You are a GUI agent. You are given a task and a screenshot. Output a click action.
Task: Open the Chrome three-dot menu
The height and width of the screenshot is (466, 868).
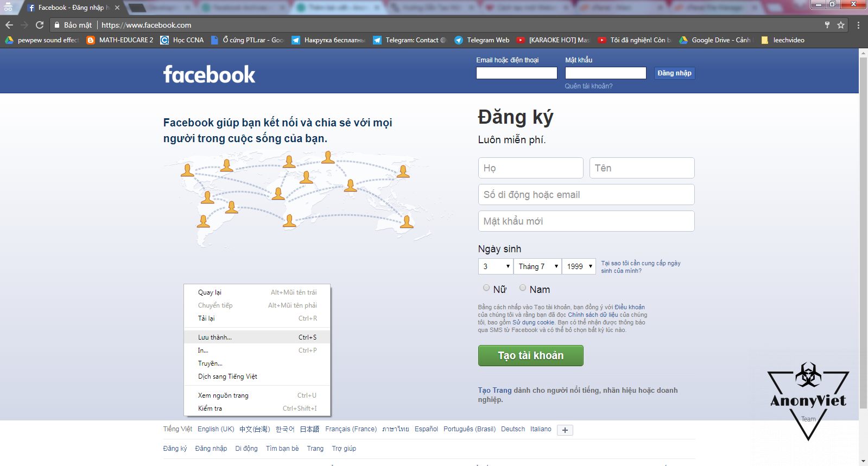[x=858, y=25]
